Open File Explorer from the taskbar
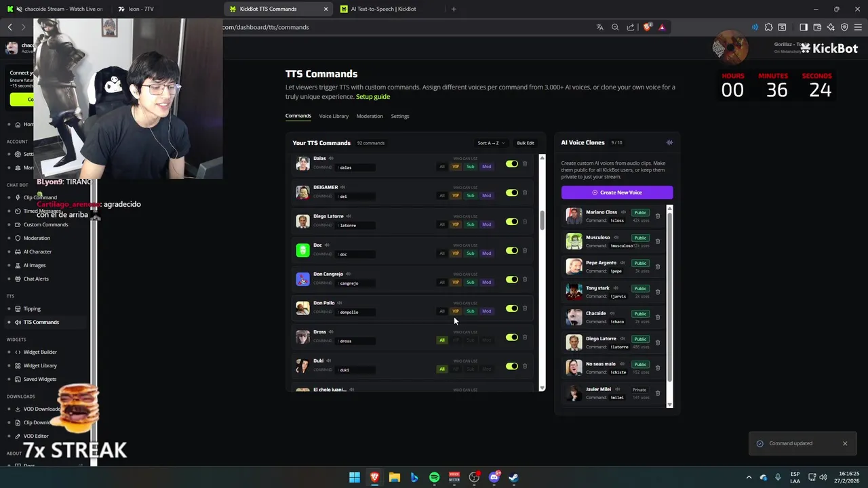Screen dimensions: 868x488 [x=394, y=477]
